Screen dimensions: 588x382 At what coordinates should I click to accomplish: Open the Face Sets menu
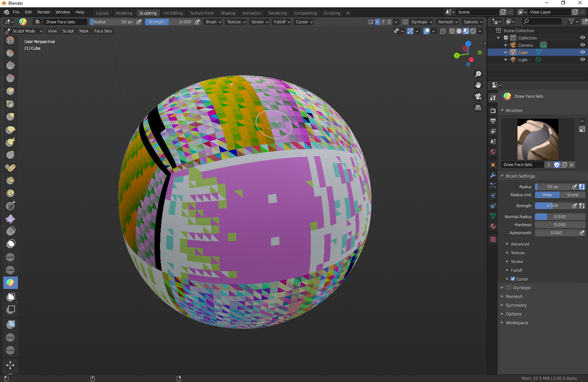103,31
